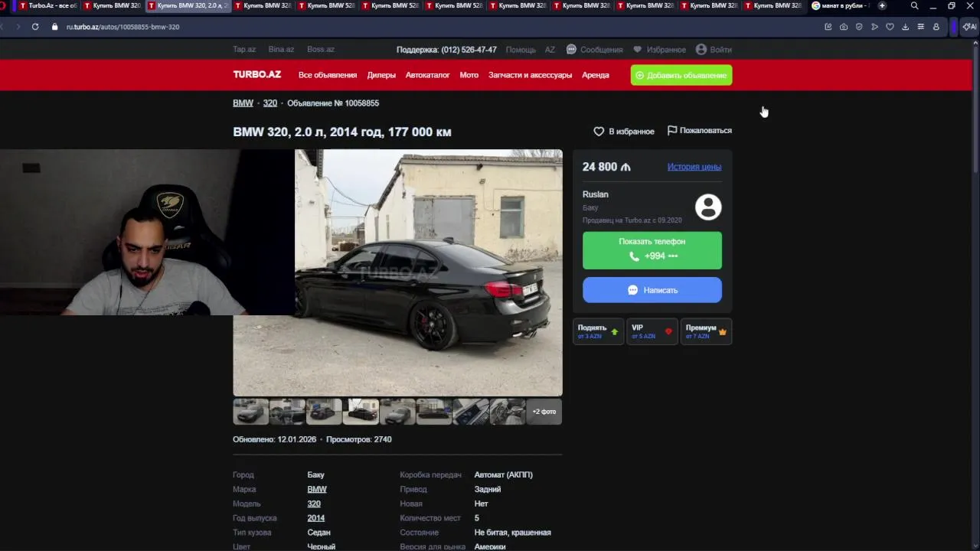Image resolution: width=980 pixels, height=551 pixels.
Task: Click the Поднять от 3 AZN button
Action: pos(598,331)
